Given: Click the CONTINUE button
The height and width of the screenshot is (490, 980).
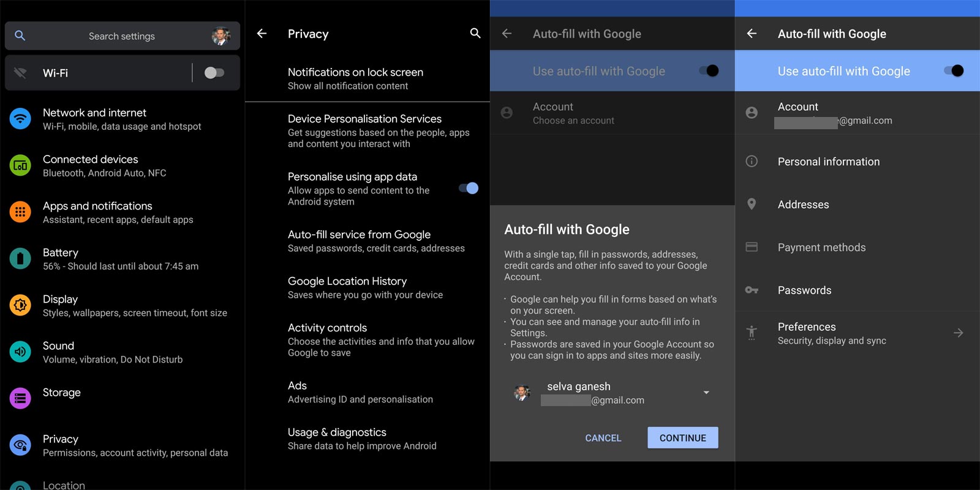Looking at the screenshot, I should (x=683, y=438).
